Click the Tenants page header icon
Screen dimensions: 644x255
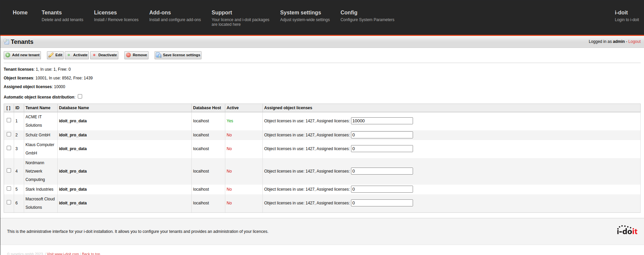coord(6,42)
